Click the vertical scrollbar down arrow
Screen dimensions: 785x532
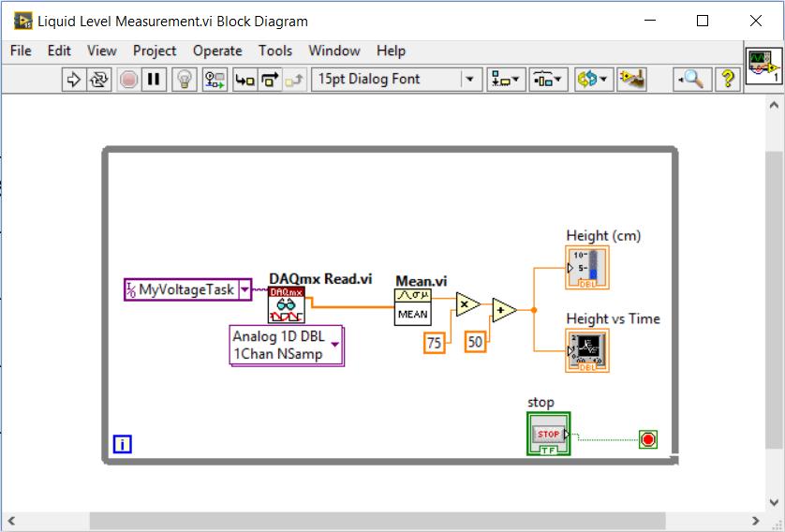point(774,502)
